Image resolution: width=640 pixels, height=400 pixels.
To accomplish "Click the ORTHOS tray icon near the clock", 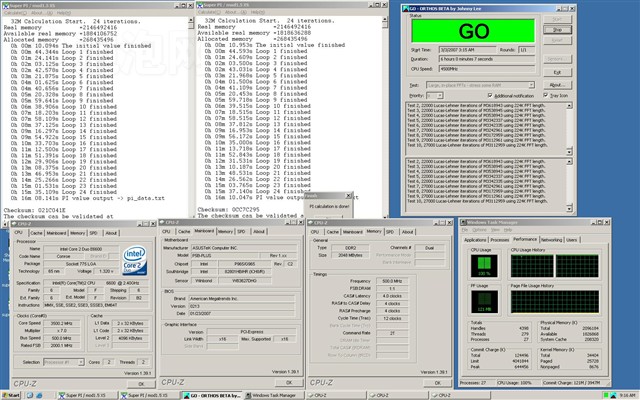I will pos(613,395).
